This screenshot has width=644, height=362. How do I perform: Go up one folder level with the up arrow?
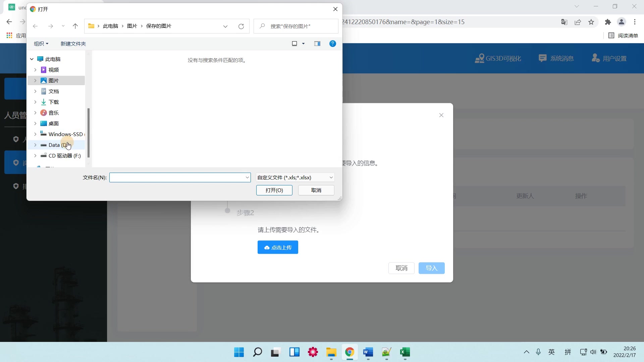coord(75,26)
